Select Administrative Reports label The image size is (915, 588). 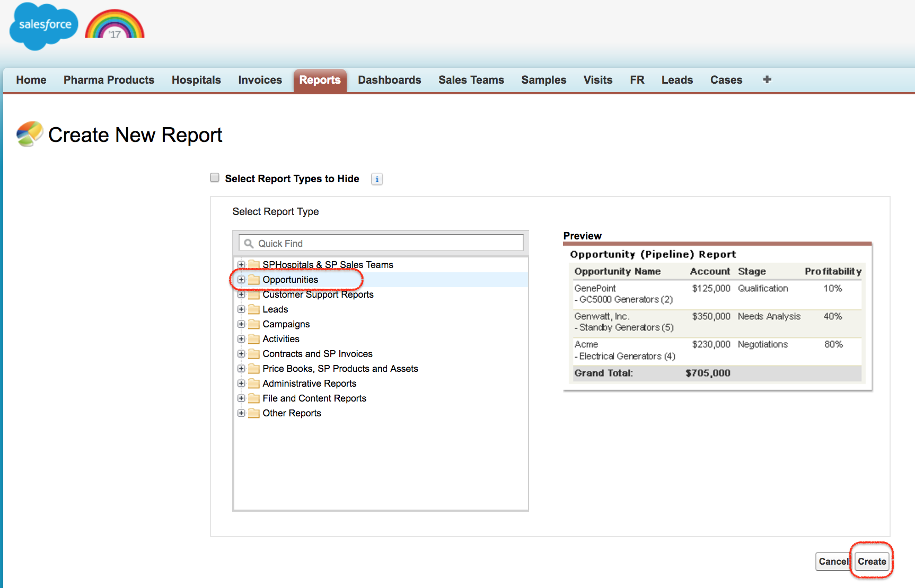[x=310, y=383]
